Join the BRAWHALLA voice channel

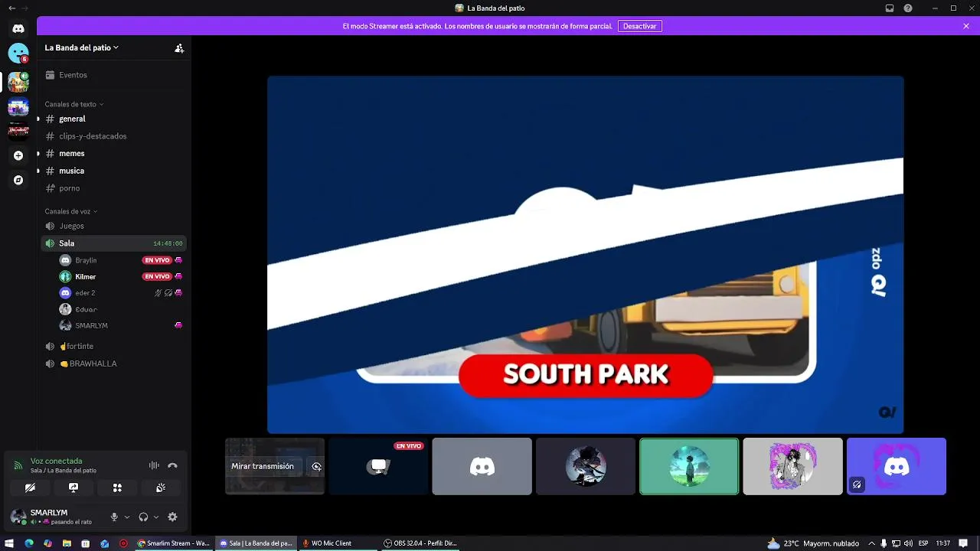coord(113,364)
